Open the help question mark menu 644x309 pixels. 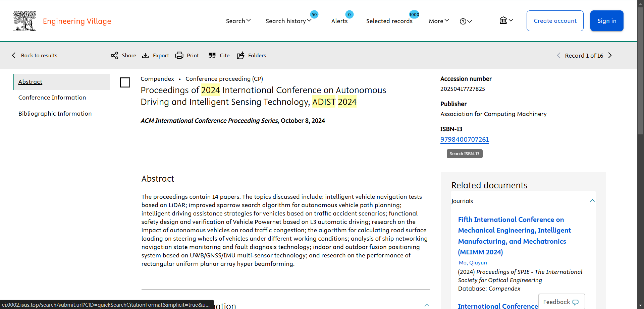tap(466, 21)
